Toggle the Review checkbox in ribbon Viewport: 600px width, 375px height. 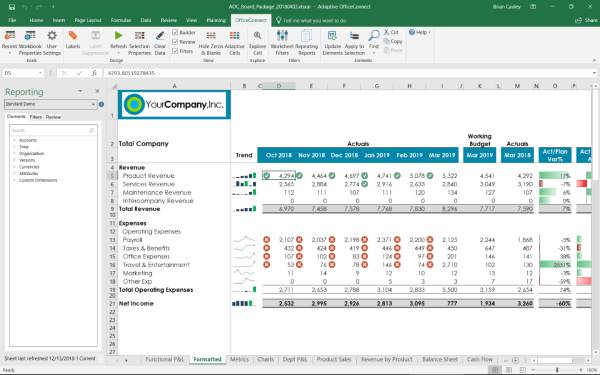point(175,41)
